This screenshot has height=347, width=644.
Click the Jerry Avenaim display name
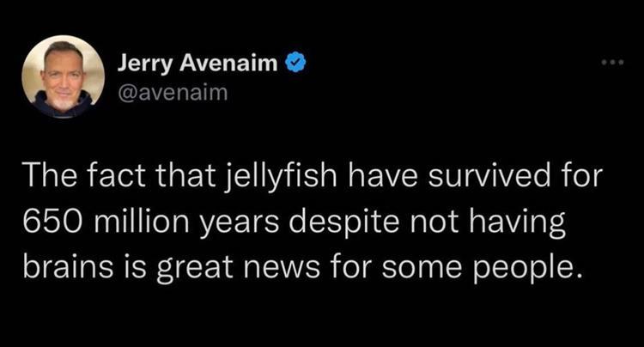(197, 64)
